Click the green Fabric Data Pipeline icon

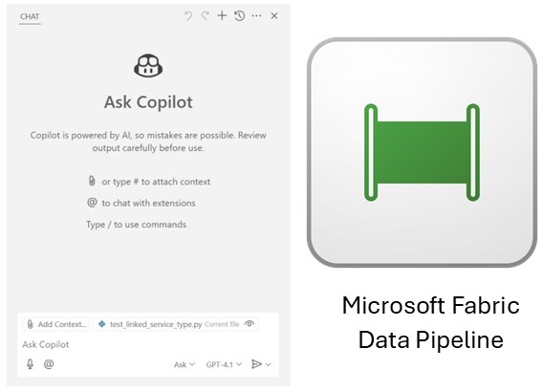pos(422,152)
